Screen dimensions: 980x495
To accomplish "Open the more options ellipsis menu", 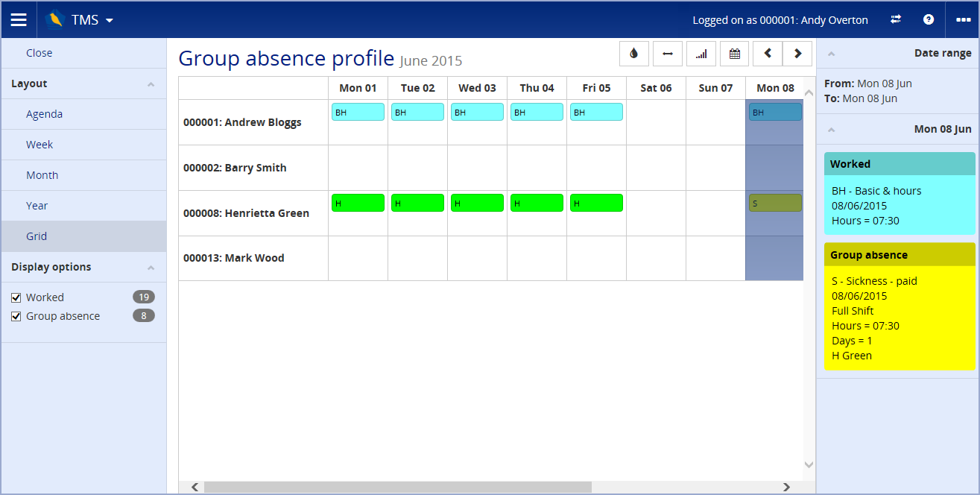I will coord(963,20).
